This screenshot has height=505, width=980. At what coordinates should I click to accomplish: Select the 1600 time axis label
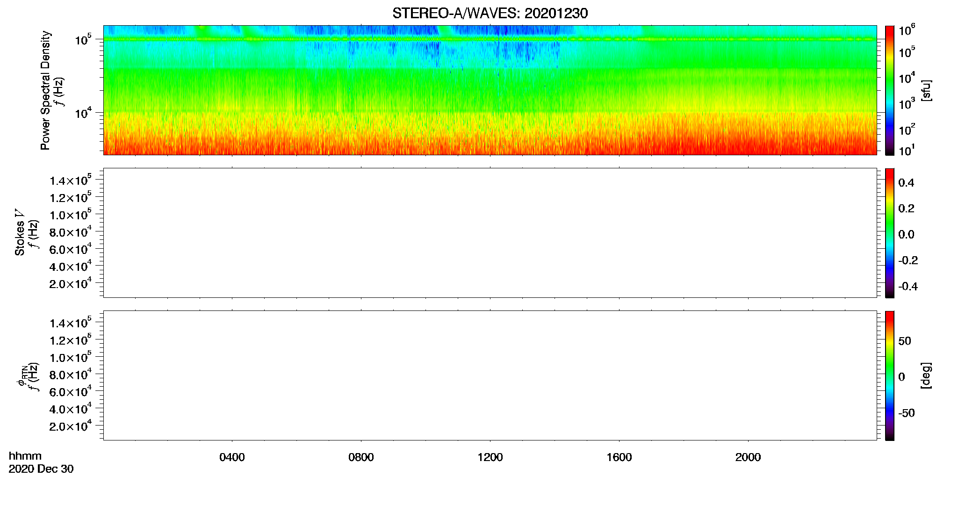tap(619, 457)
